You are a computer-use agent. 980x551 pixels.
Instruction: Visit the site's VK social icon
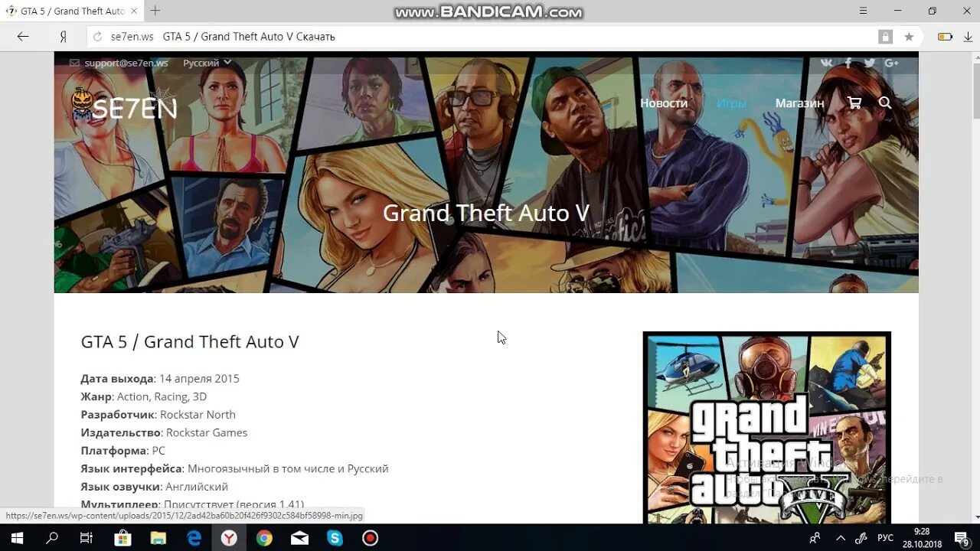click(826, 63)
